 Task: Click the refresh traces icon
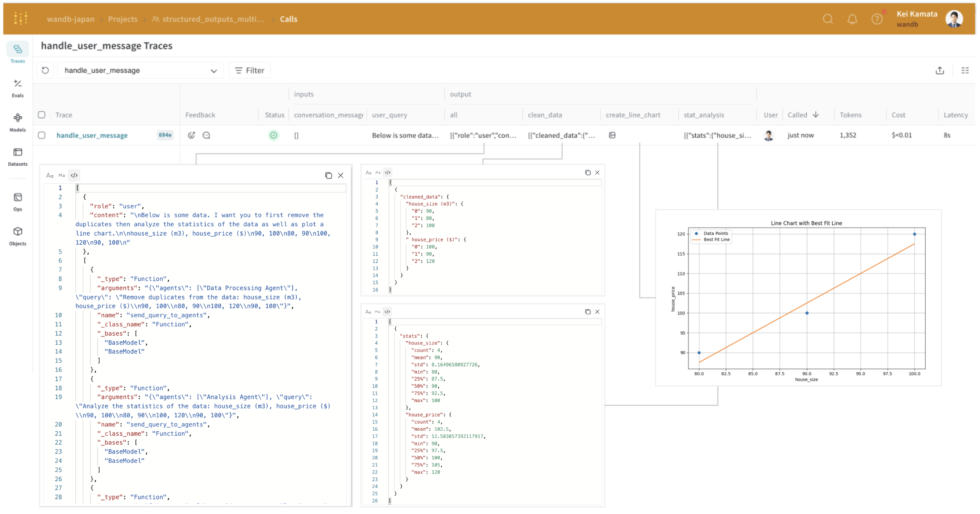tap(45, 70)
